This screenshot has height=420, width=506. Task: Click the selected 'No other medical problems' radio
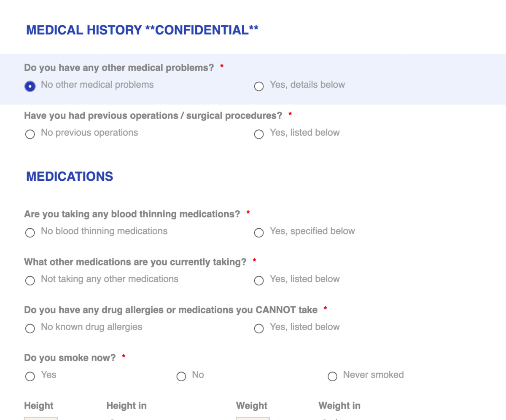tap(30, 86)
